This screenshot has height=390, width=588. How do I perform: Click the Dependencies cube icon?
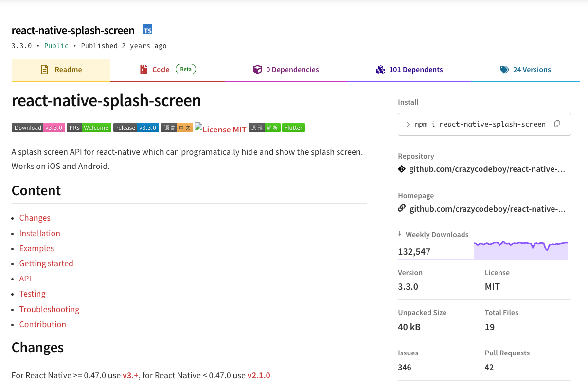click(x=257, y=70)
